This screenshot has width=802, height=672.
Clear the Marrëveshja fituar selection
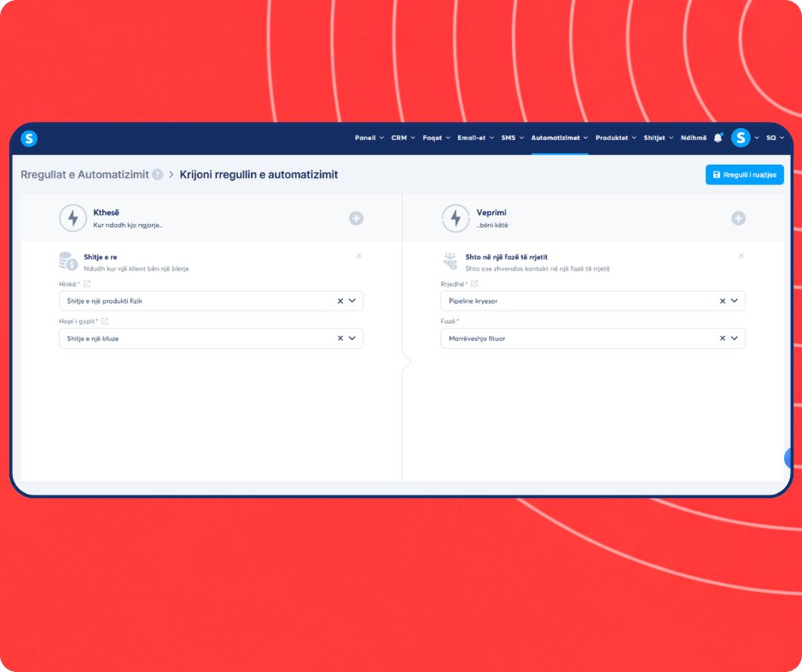[723, 339]
